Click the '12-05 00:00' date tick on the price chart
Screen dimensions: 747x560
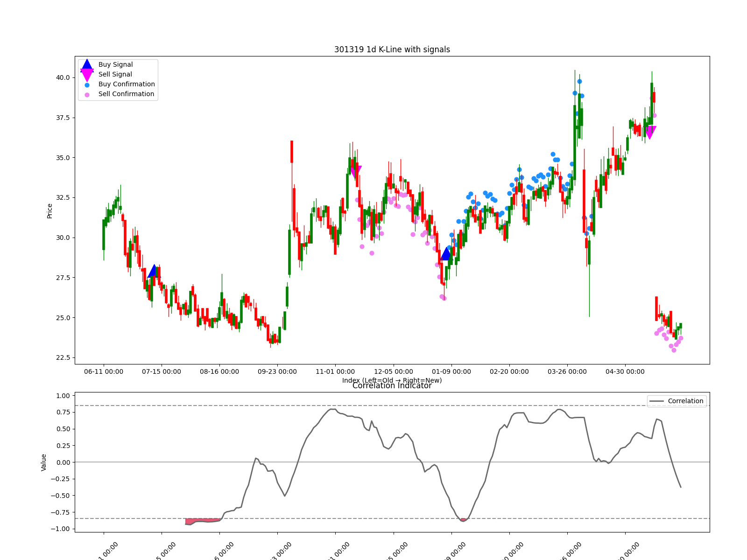coord(394,372)
